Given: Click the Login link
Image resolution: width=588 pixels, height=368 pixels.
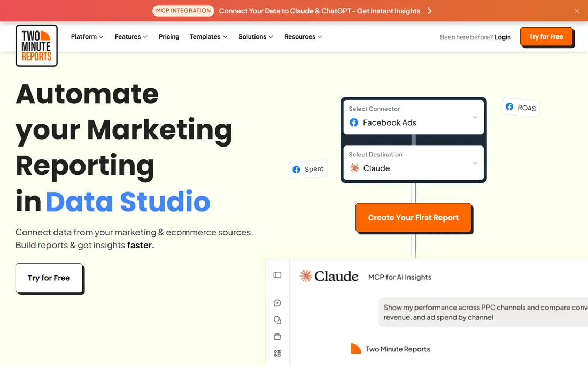Looking at the screenshot, I should pyautogui.click(x=502, y=37).
